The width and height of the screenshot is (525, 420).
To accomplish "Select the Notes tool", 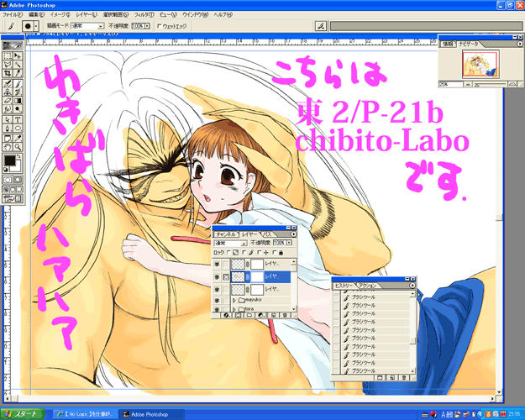I will (8, 139).
